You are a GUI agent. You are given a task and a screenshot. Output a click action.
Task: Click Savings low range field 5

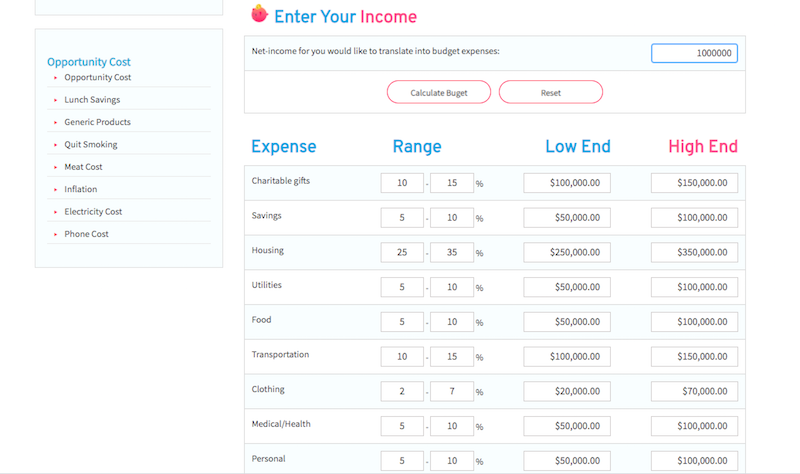(x=402, y=217)
